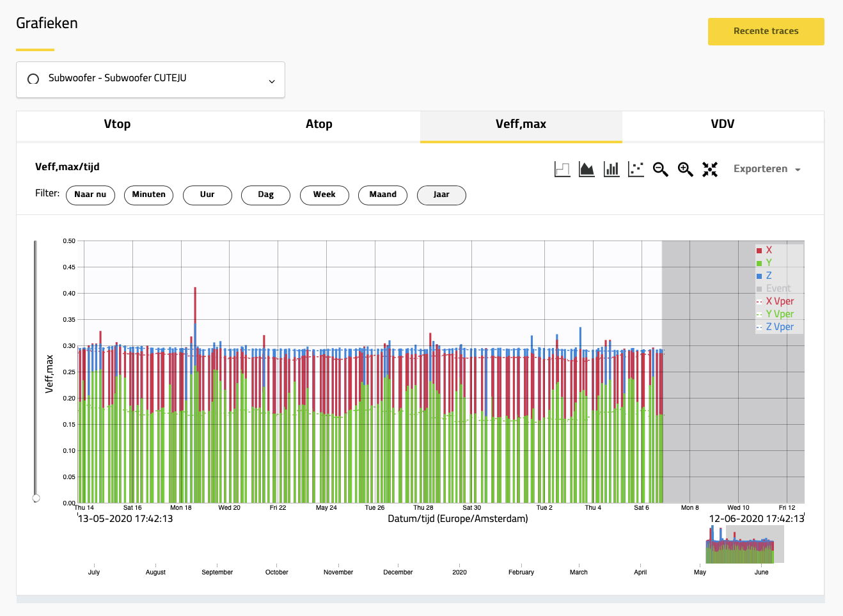843x616 pixels.
Task: Click the zoom in magnifier icon
Action: click(685, 169)
